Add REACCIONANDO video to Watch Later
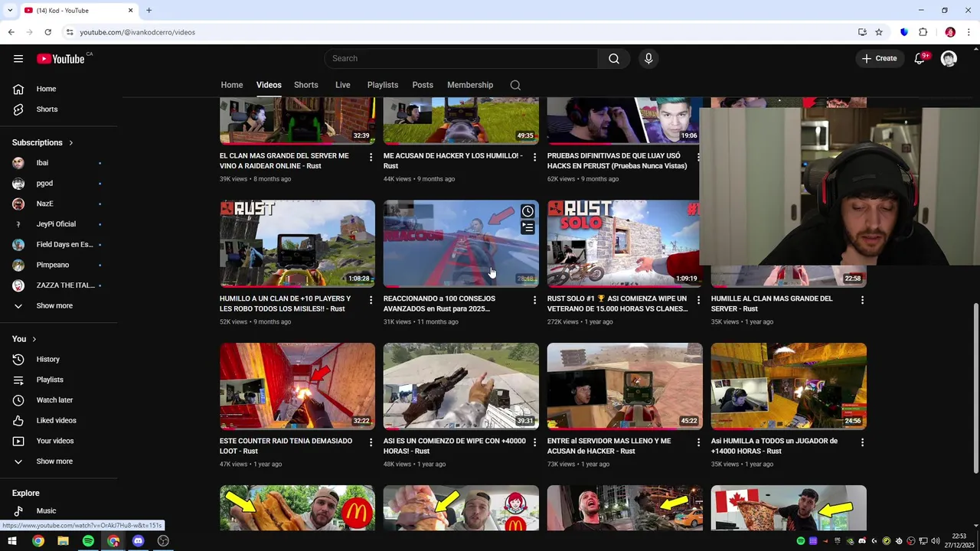The image size is (980, 551). coord(528,211)
